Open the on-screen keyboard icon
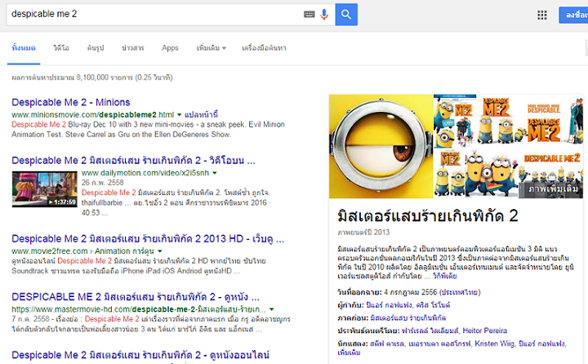Screen dimensions: 588x364 click(309, 14)
